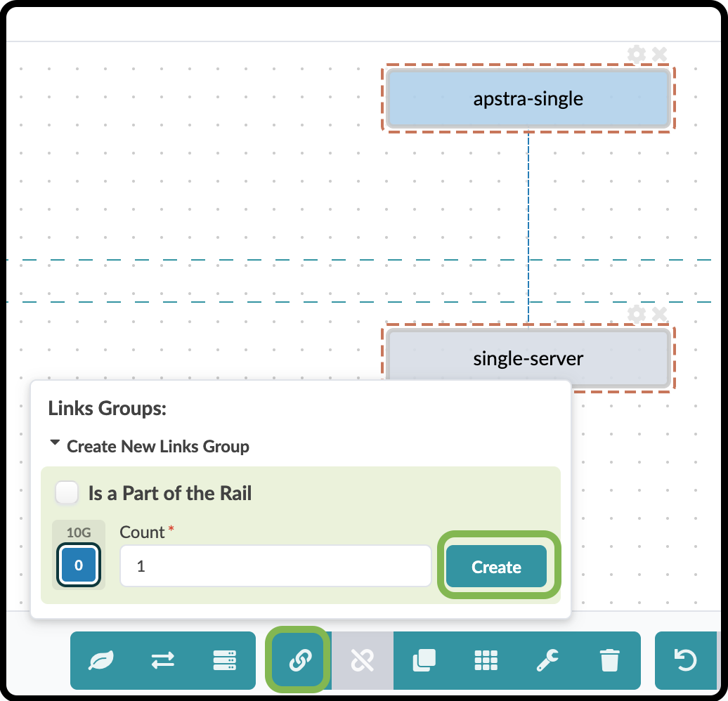Remove apstra-single node with its X icon
This screenshot has height=701, width=728.
coord(659,54)
